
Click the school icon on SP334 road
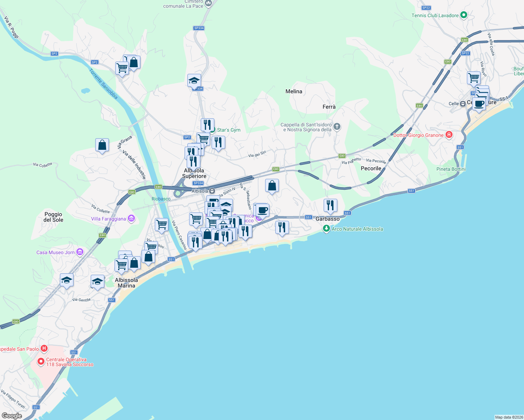[x=194, y=80]
